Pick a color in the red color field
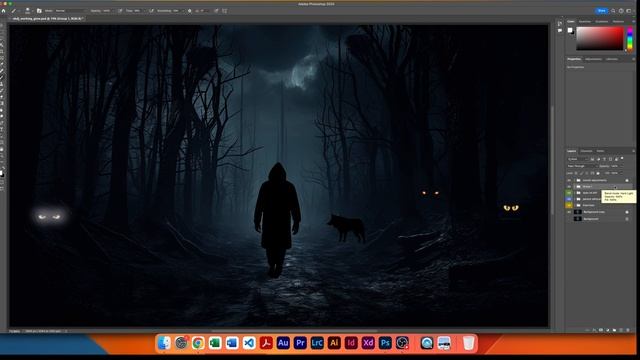 pos(600,38)
